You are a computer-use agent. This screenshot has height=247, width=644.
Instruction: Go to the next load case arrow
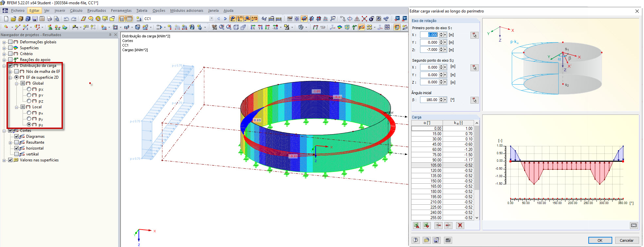225,19
